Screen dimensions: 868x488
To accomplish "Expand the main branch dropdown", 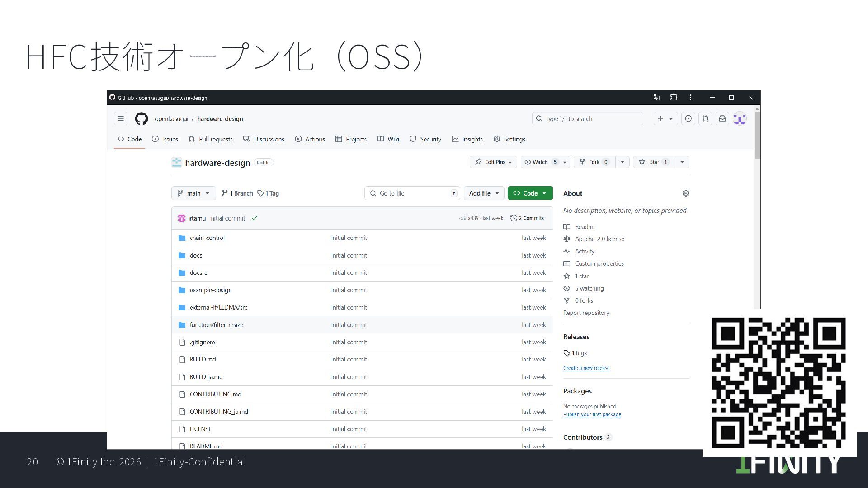I will click(193, 193).
